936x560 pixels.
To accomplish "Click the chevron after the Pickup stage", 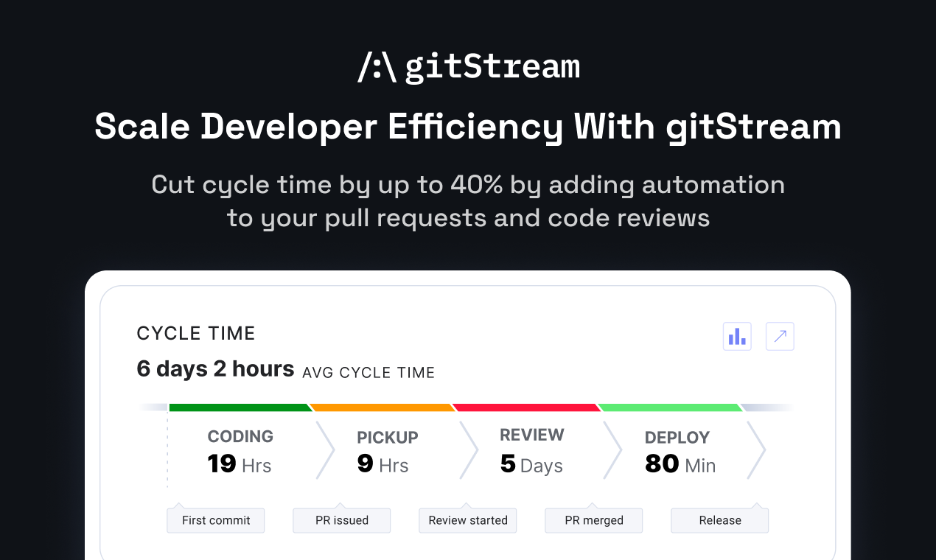I will click(469, 450).
